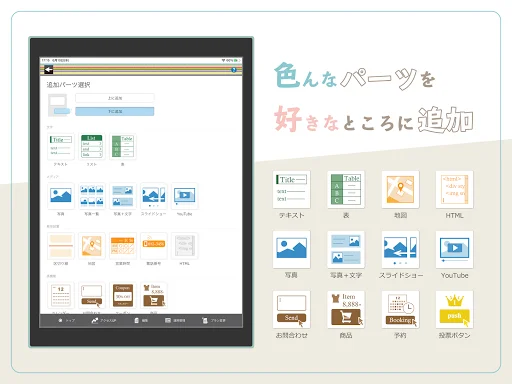Click the insert-position layout preview thumbnail
This screenshot has width=512, height=384.
59,105
